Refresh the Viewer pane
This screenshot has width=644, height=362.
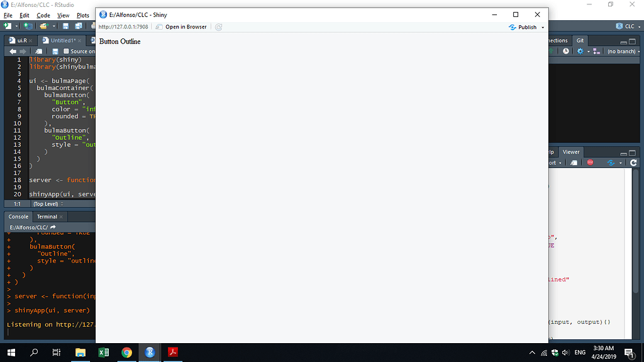(x=634, y=162)
